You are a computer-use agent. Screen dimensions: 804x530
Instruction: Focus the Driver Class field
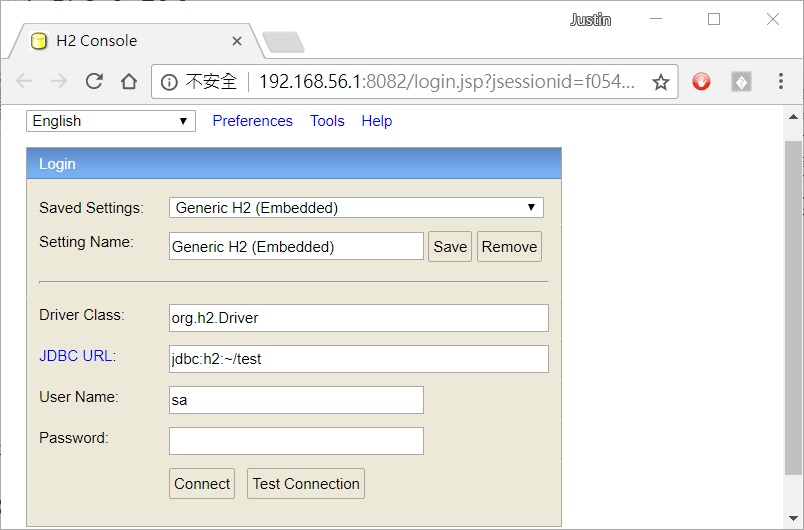pyautogui.click(x=359, y=318)
